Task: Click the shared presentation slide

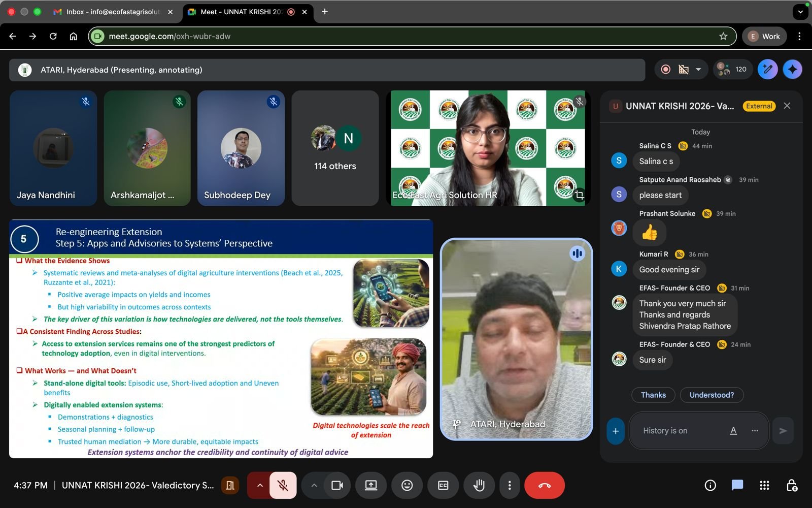Action: [221, 339]
